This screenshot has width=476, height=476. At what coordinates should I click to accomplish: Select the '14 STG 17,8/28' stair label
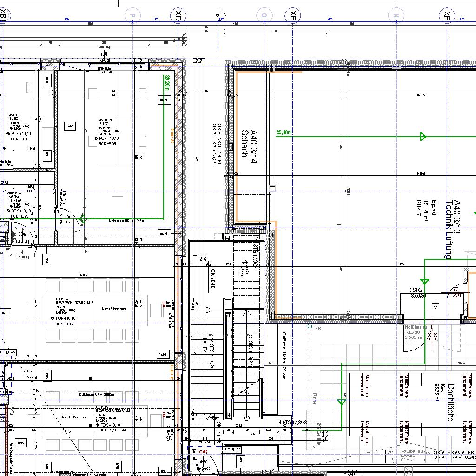(x=212, y=354)
